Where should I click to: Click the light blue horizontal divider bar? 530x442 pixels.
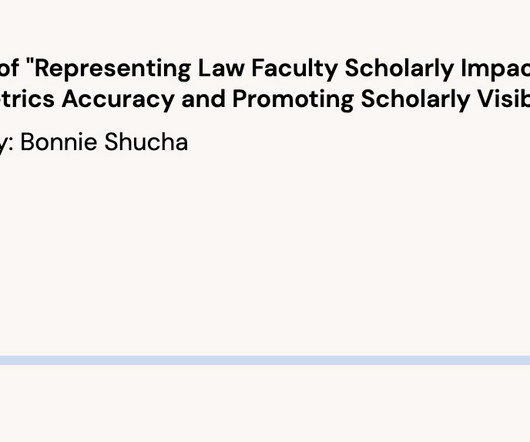[x=265, y=361]
